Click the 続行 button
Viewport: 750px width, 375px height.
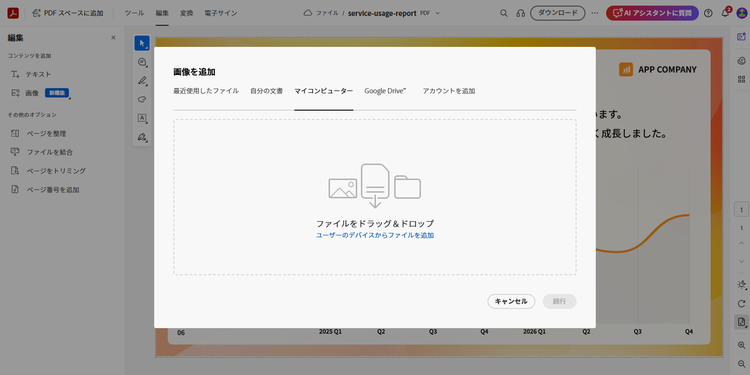click(x=559, y=301)
